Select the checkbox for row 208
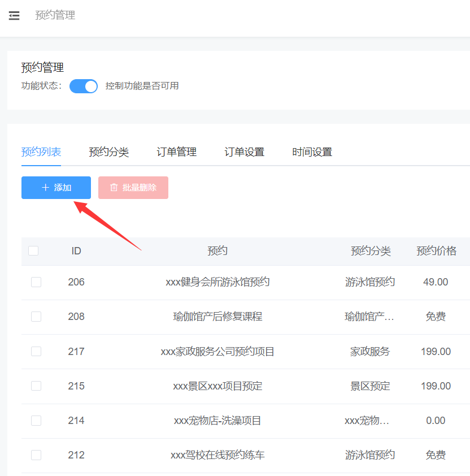470x476 pixels. (x=36, y=317)
